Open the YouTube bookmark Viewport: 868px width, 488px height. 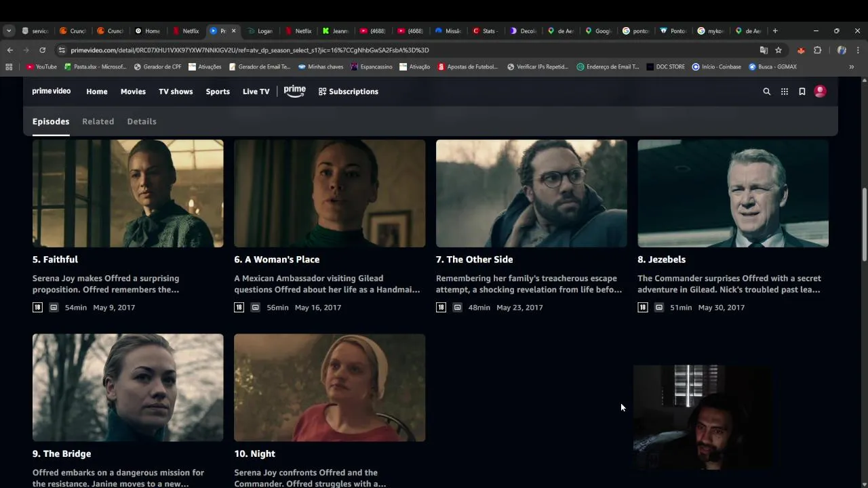coord(41,67)
